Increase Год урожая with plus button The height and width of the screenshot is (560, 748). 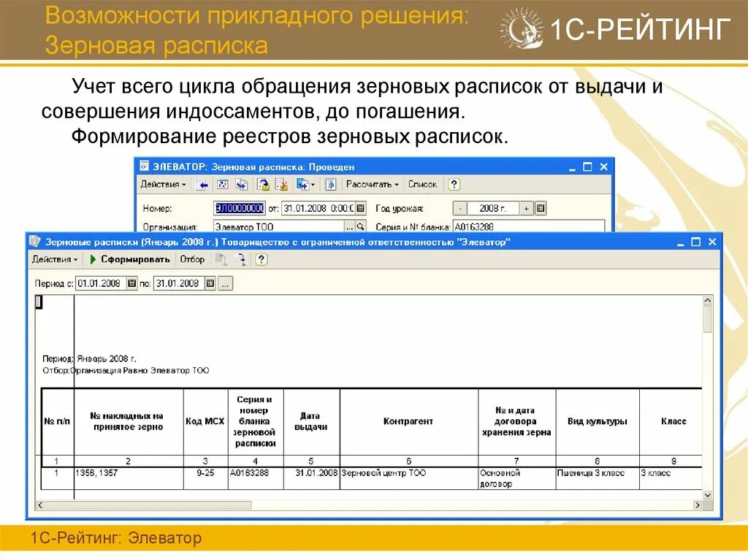tap(526, 208)
